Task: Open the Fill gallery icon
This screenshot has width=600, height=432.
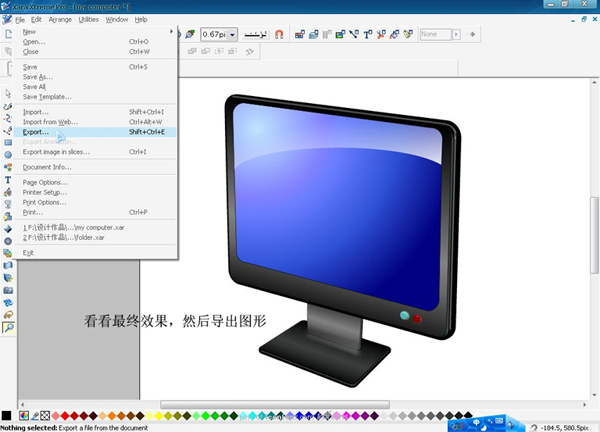Action: [395, 34]
